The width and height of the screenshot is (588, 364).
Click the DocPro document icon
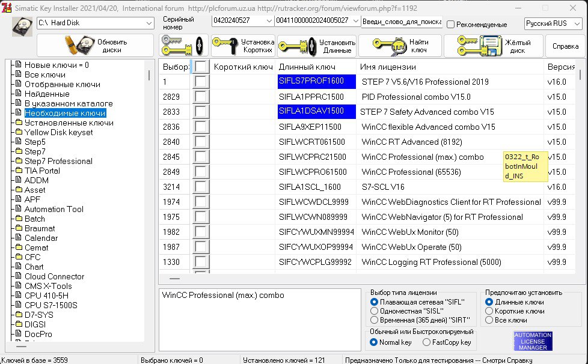click(19, 334)
